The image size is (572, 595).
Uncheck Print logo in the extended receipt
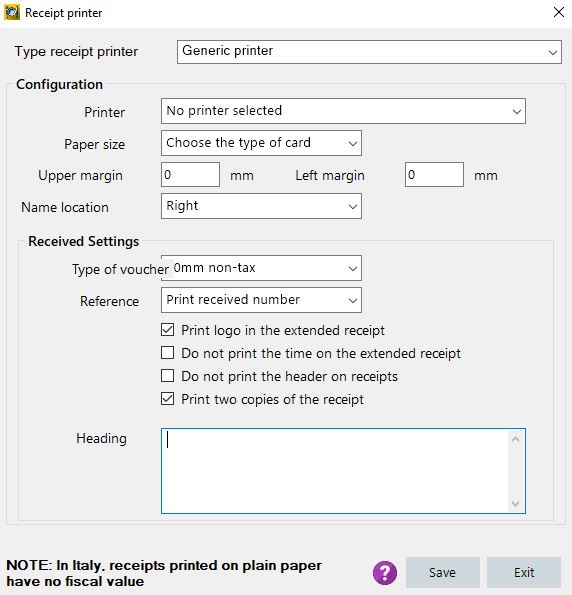click(167, 330)
